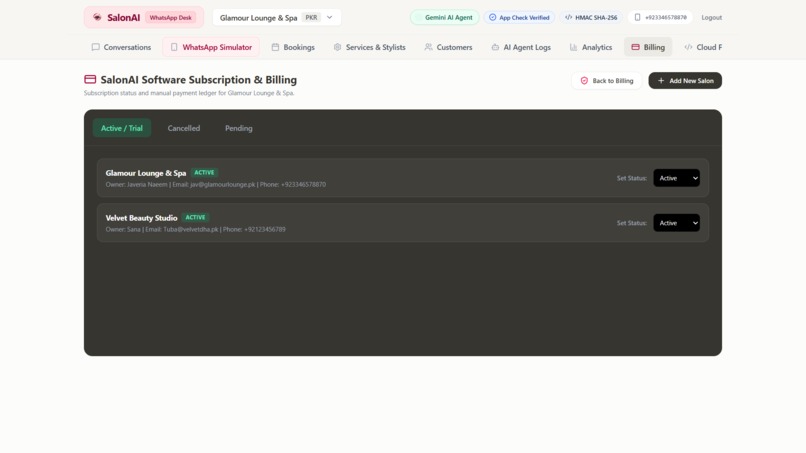
Task: Open the AI Agent Logs tab
Action: tap(521, 47)
